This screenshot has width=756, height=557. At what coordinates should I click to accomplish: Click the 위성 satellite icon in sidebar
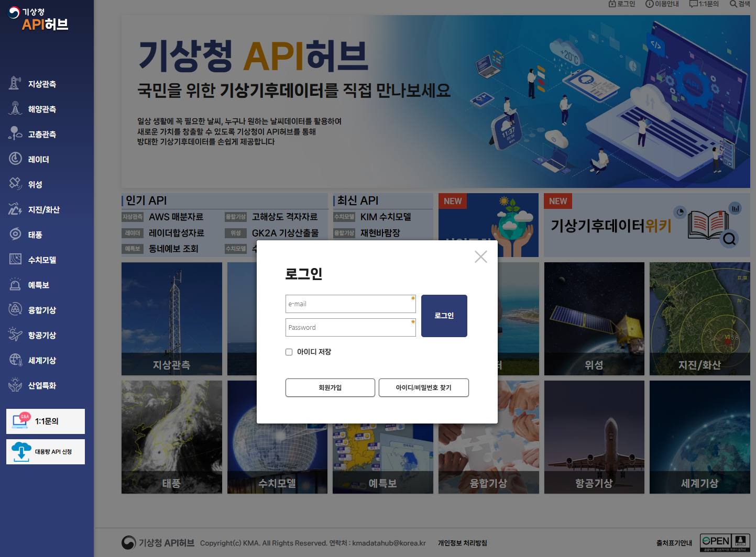click(x=15, y=184)
